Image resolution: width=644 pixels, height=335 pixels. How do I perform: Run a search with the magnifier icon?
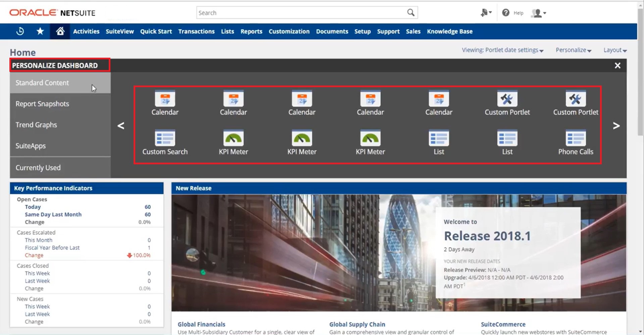(410, 12)
